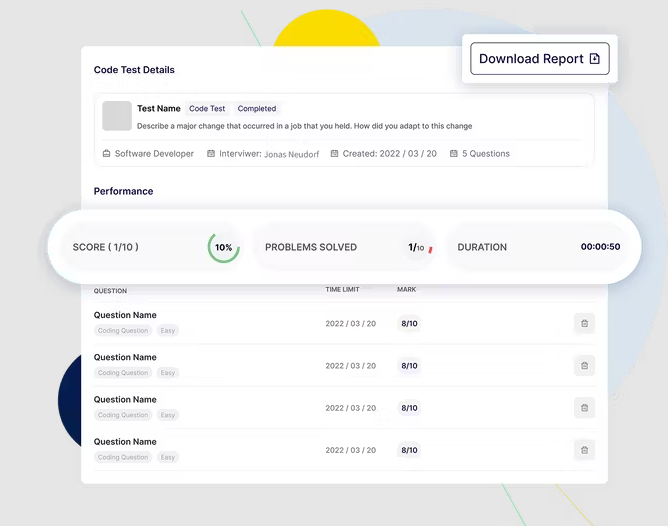Screen dimensions: 668x526
Task: Click the 8/10 mark in the third question row
Action: pos(409,408)
